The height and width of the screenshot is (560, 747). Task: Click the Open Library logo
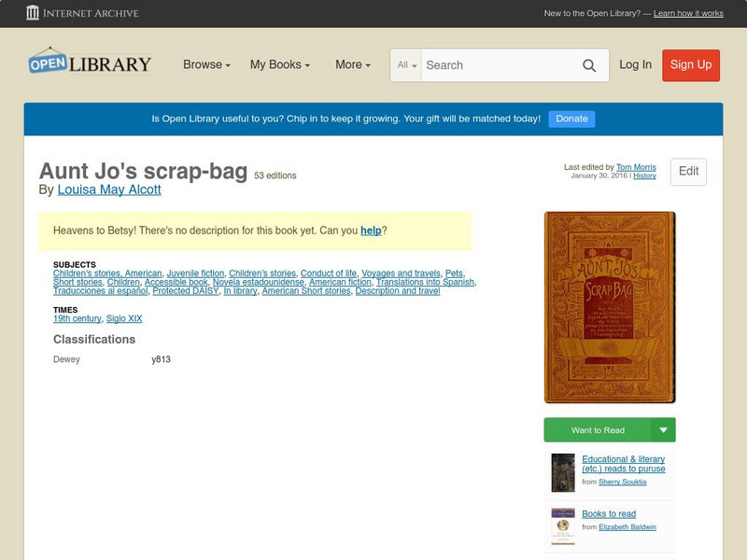(x=90, y=63)
